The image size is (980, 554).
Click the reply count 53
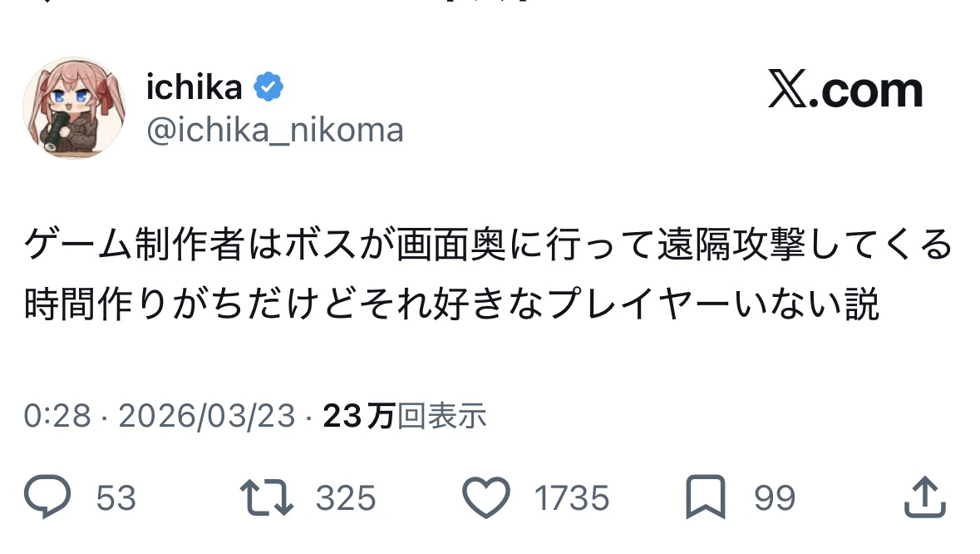pyautogui.click(x=116, y=498)
